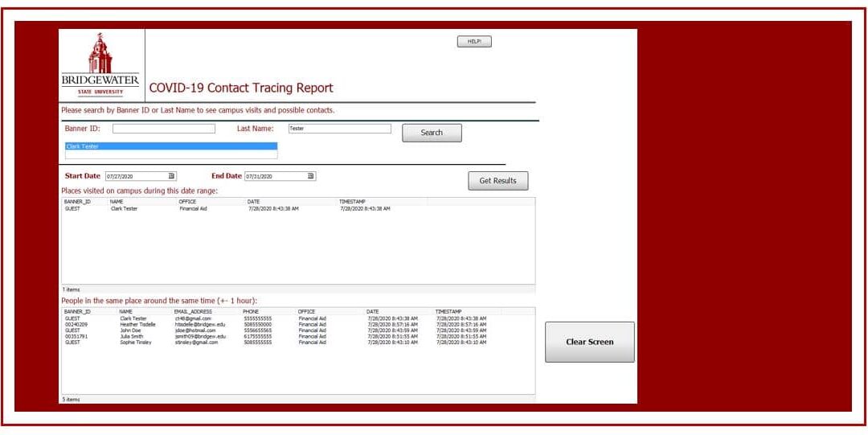Click TIMESTAMP header in places visited table
Screen dimensions: 868x435
(x=352, y=201)
